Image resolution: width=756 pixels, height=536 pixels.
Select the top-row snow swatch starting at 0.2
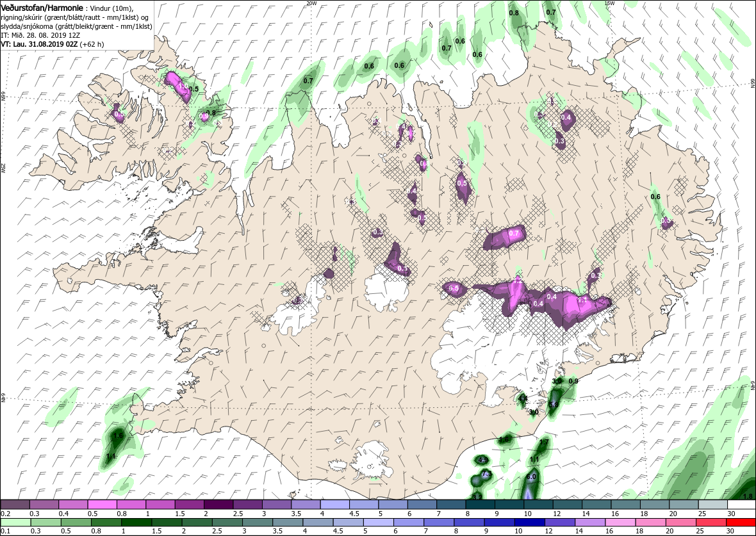15,505
